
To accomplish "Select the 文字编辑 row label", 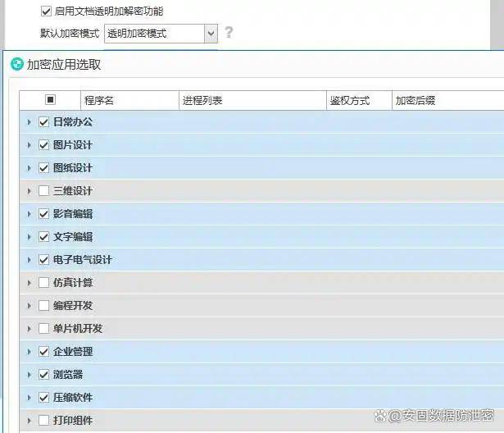I will 73,237.
